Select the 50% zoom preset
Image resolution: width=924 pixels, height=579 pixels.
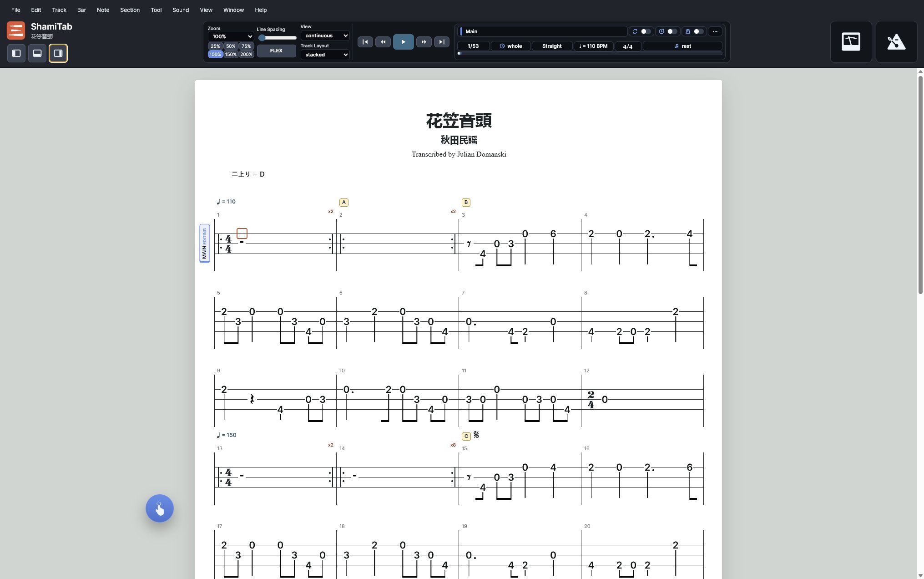tap(231, 46)
